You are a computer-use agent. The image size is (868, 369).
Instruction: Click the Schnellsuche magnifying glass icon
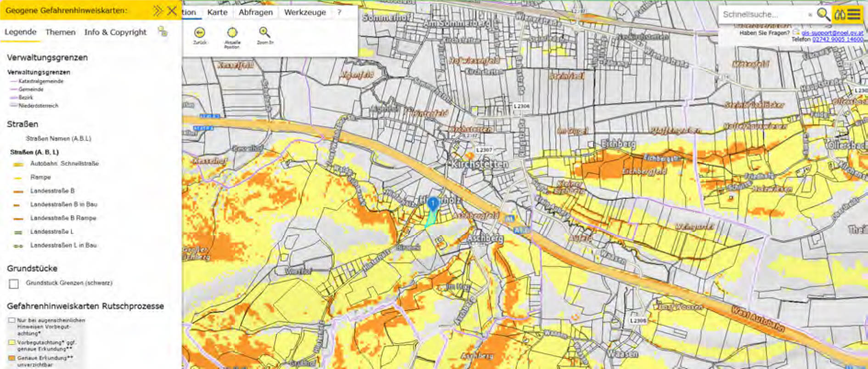point(823,14)
